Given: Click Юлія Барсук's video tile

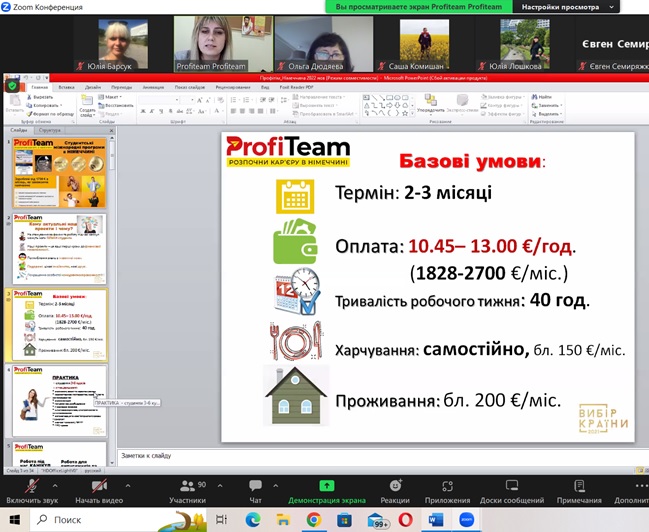Looking at the screenshot, I should pos(123,44).
